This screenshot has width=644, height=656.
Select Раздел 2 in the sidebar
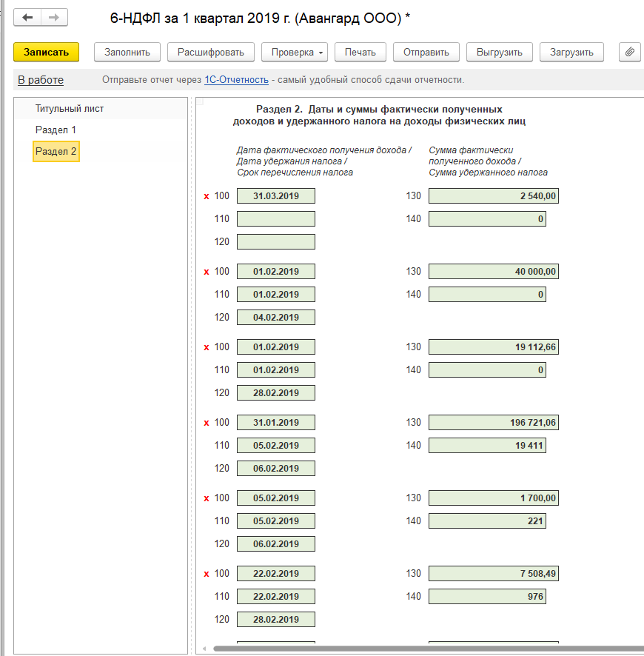click(56, 152)
